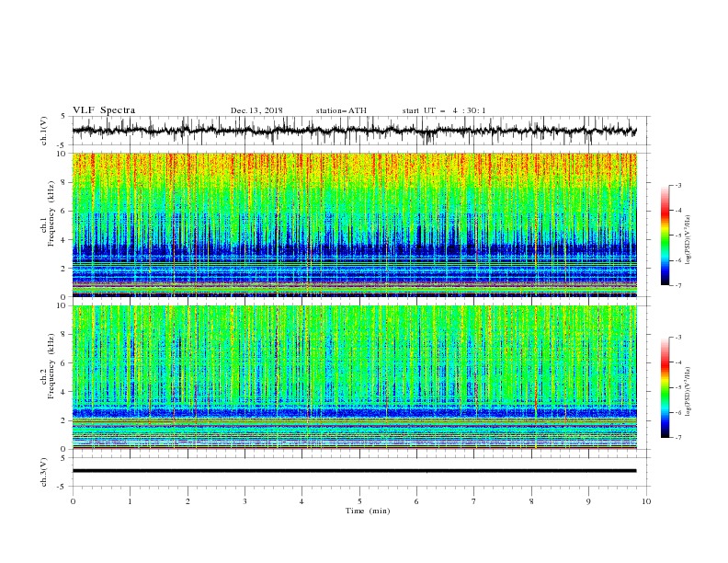Click time axis tick label "4"

click(x=301, y=501)
